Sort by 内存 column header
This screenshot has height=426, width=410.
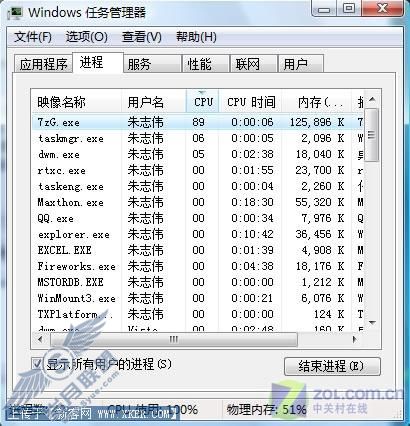point(317,102)
